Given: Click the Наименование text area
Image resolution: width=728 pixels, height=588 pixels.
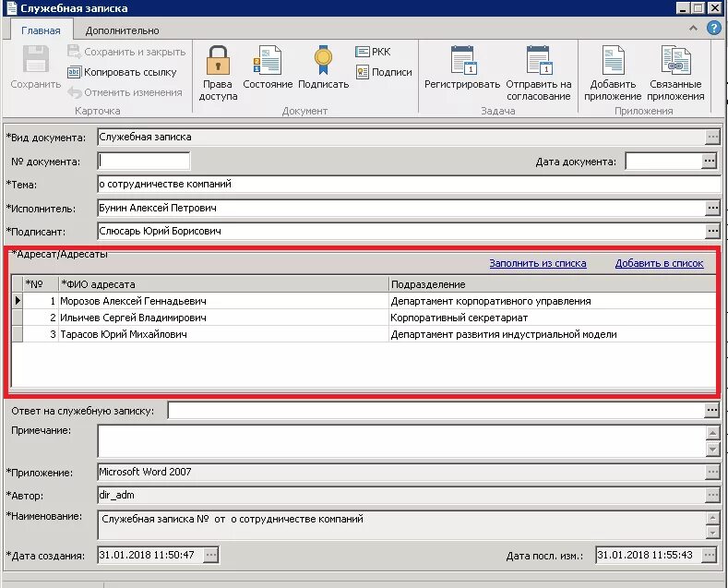Looking at the screenshot, I should point(401,525).
